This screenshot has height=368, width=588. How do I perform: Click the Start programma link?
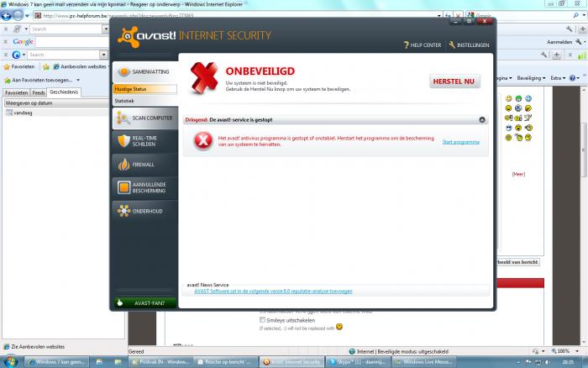click(461, 142)
